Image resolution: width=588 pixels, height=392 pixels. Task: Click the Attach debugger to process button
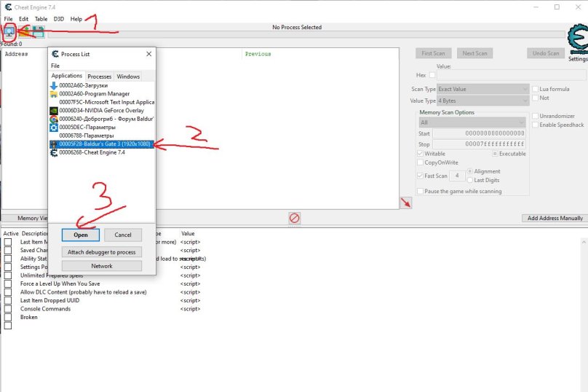click(x=101, y=251)
